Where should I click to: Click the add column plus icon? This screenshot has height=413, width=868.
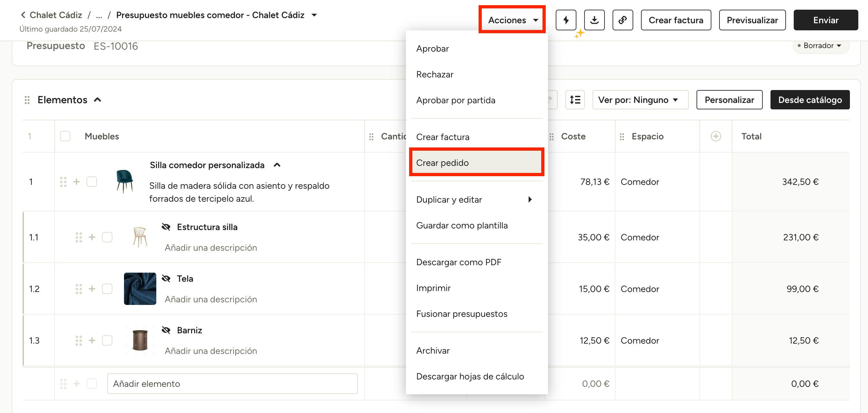716,136
